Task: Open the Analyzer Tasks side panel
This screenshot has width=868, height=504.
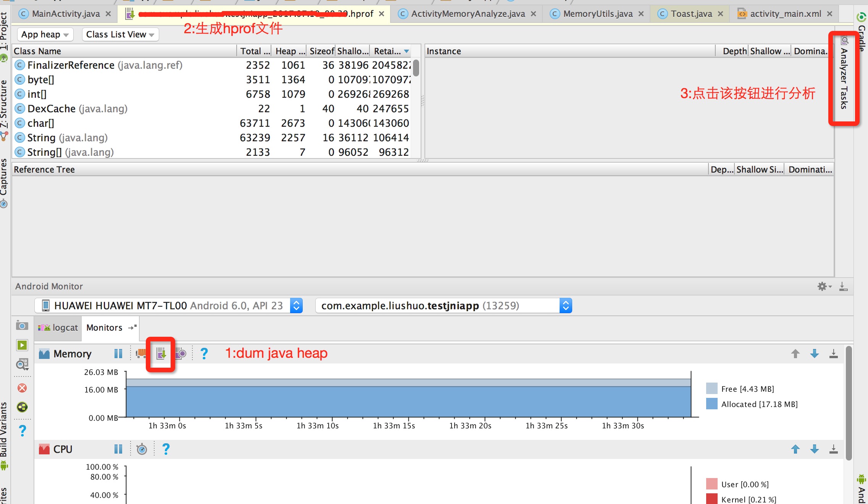Action: point(844,78)
